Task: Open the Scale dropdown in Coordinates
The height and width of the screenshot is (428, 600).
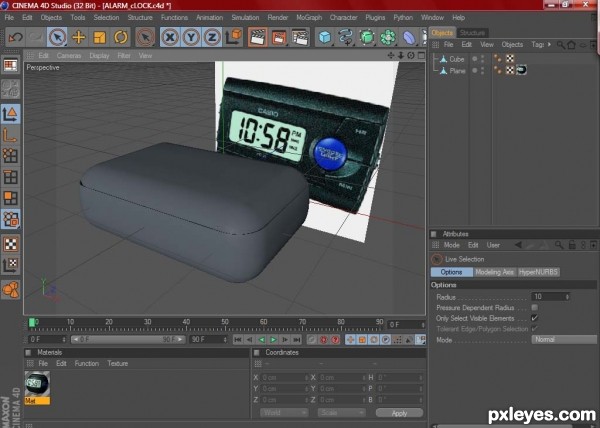Action: click(341, 413)
